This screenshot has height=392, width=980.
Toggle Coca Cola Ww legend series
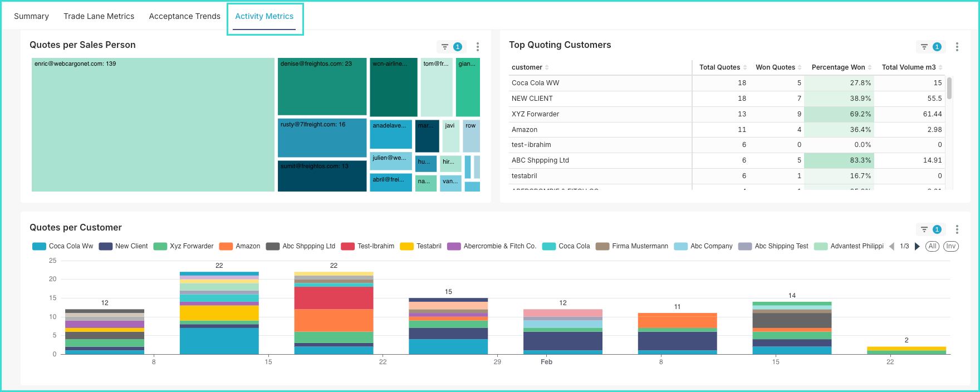click(x=63, y=246)
